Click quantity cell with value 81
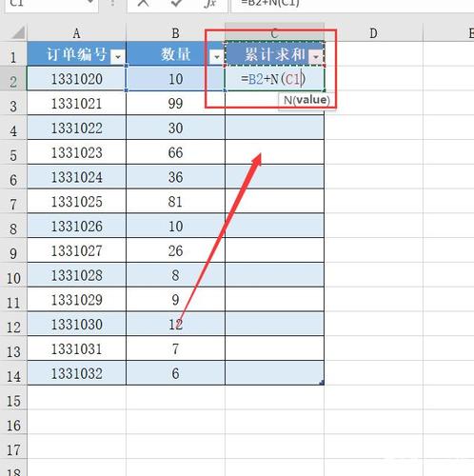 175,201
